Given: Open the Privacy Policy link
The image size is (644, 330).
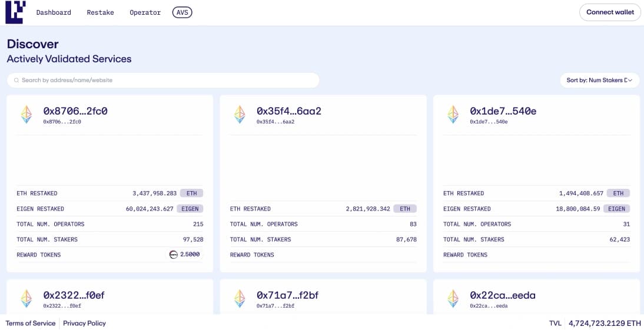Looking at the screenshot, I should tap(84, 323).
